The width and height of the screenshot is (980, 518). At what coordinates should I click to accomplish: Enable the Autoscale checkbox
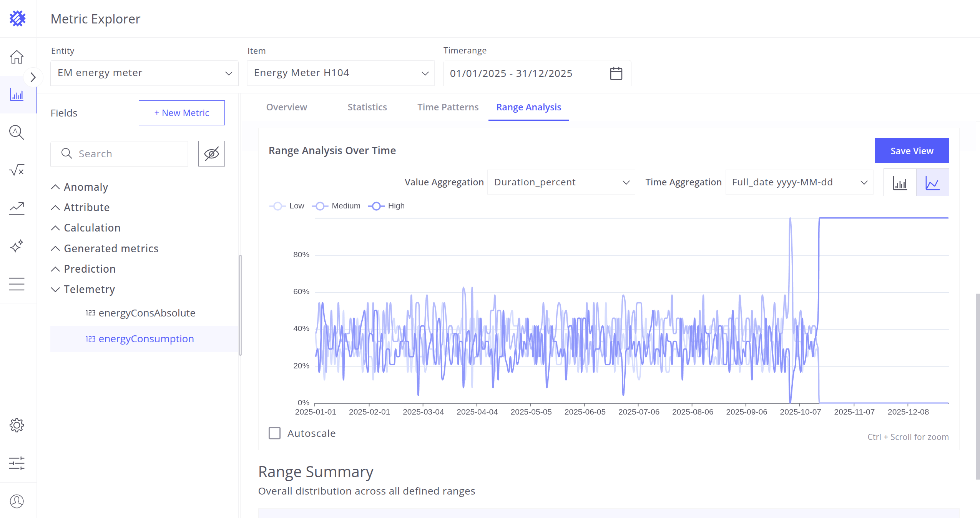pyautogui.click(x=274, y=433)
